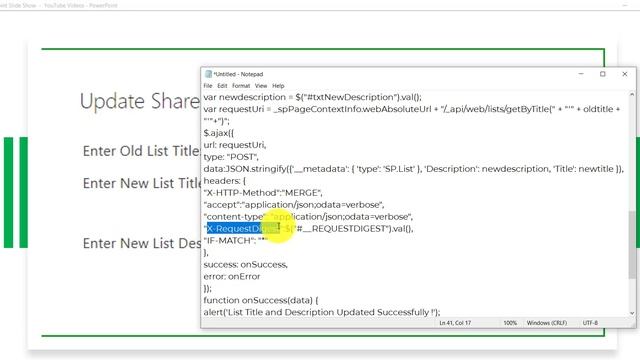Click the selected 'X-RequestDigest' text
The height and width of the screenshot is (360, 640).
coord(243,229)
